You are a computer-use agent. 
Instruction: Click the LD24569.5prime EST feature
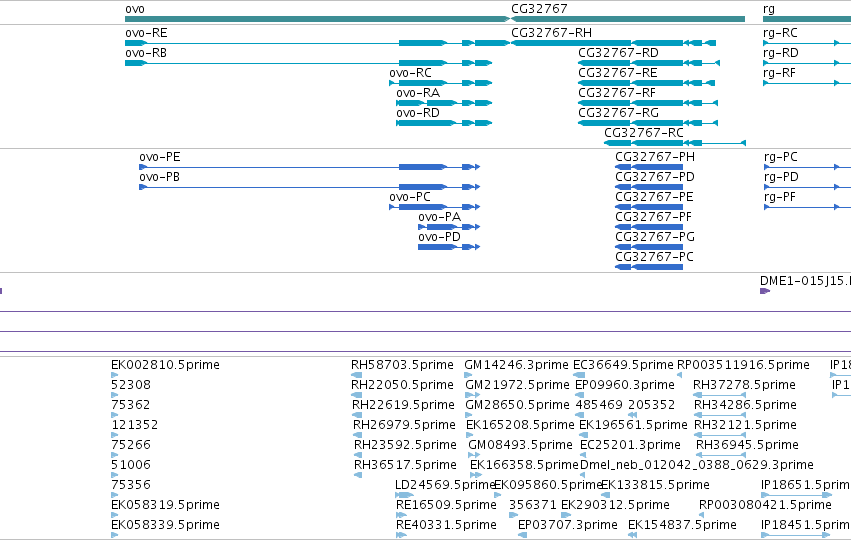click(x=404, y=495)
